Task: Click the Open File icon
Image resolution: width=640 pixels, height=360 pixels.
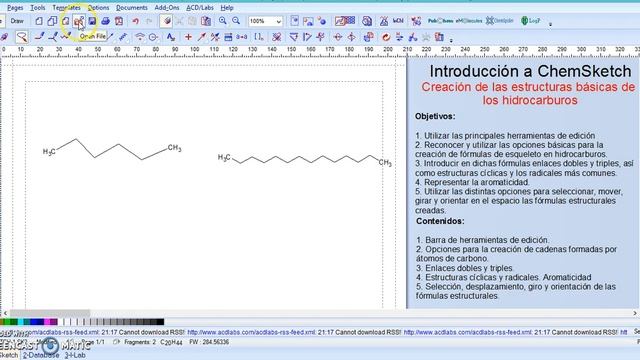Action: (x=79, y=21)
